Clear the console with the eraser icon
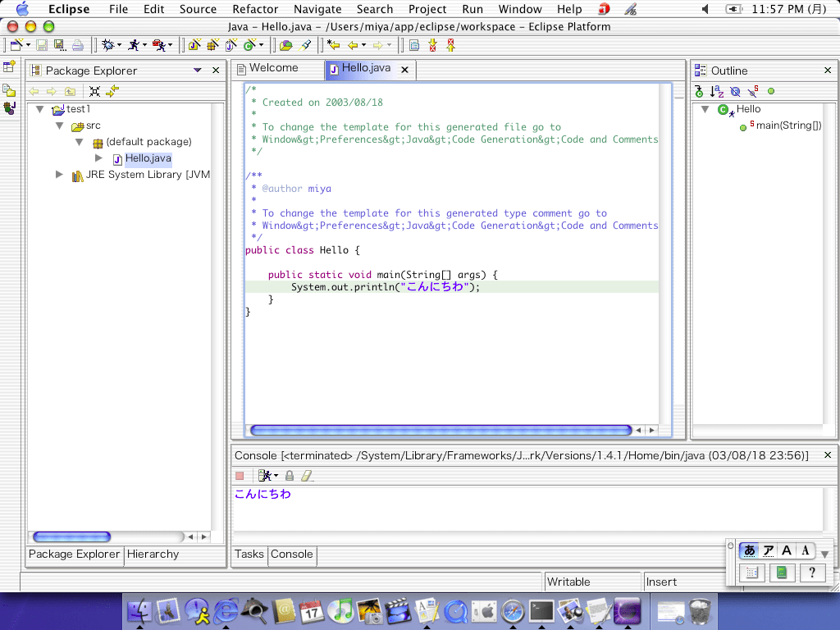This screenshot has width=840, height=630. tap(307, 476)
